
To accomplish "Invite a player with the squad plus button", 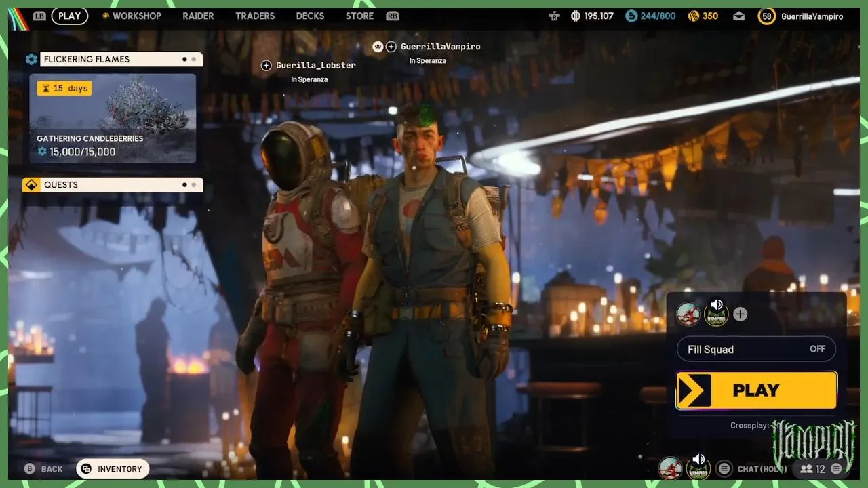I will (741, 314).
